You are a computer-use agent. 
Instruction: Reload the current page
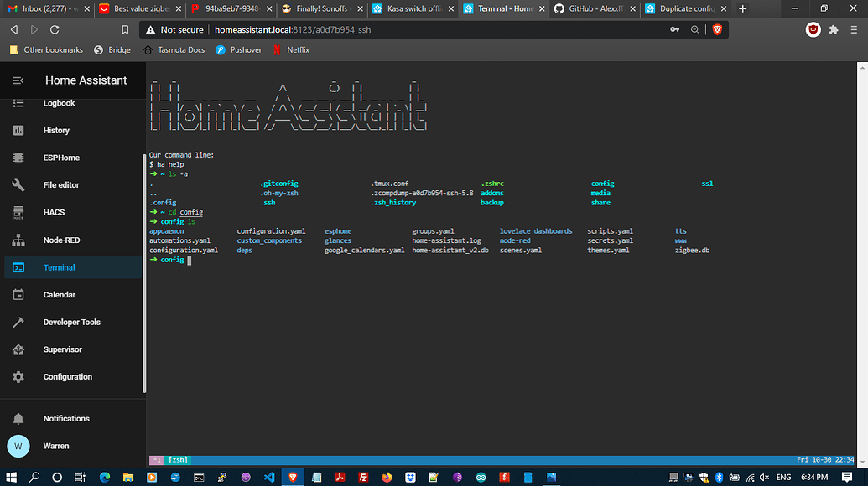[x=55, y=30]
